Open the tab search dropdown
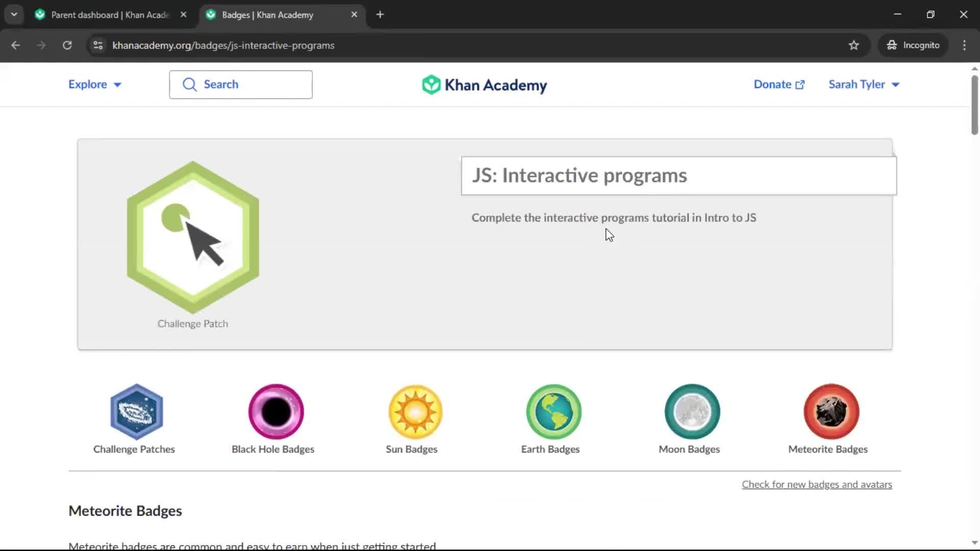Image resolution: width=980 pixels, height=551 pixels. coord(14,15)
